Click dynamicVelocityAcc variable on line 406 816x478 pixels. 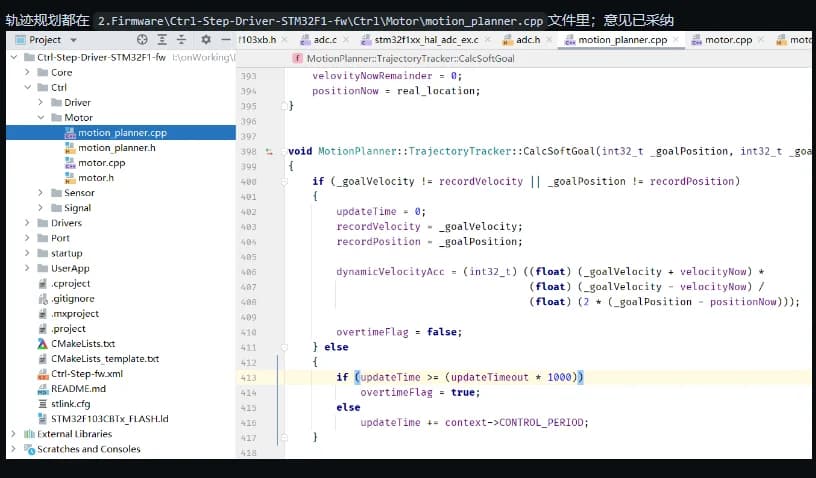[x=390, y=272]
